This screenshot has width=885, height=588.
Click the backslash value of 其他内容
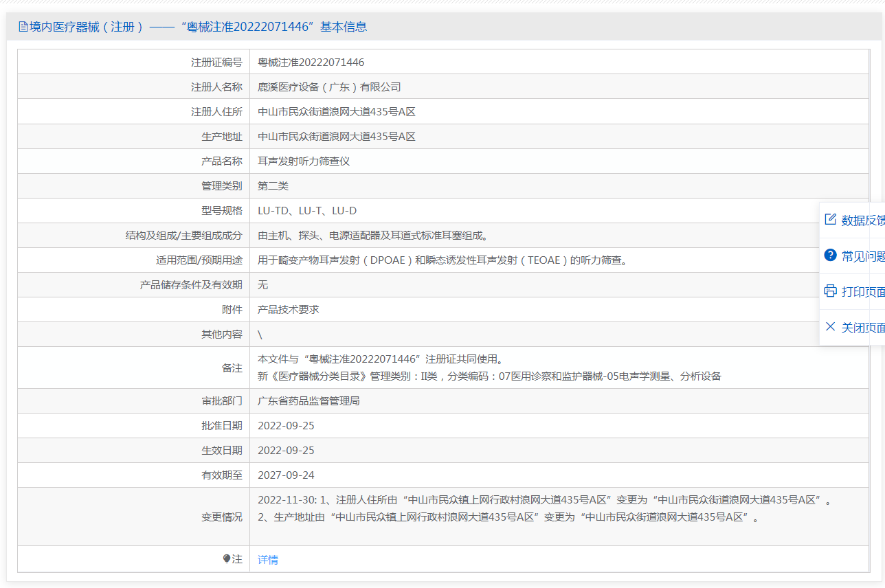pos(260,335)
